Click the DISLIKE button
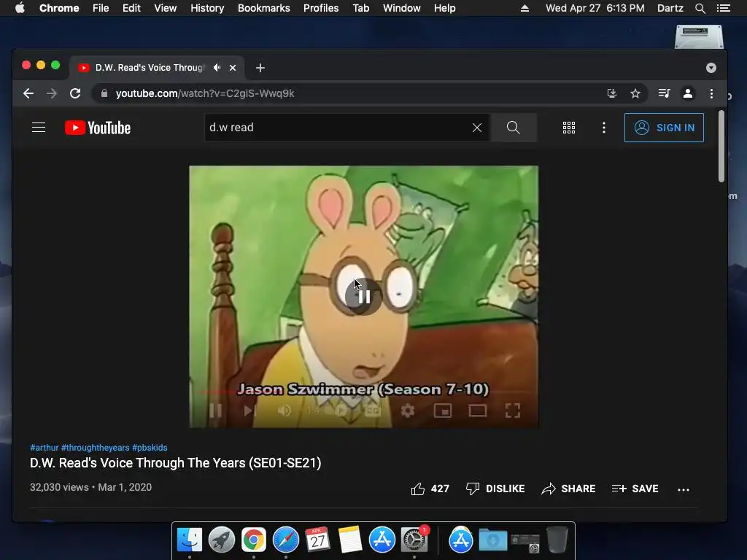Image resolution: width=747 pixels, height=560 pixels. 495,489
